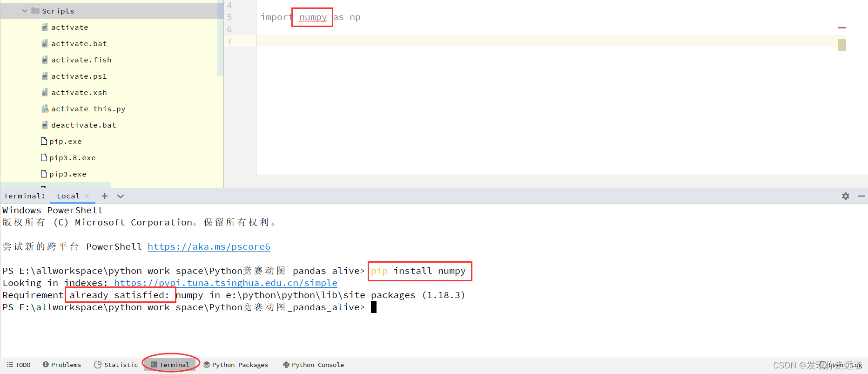Click line number 5 in the gutter

(229, 17)
